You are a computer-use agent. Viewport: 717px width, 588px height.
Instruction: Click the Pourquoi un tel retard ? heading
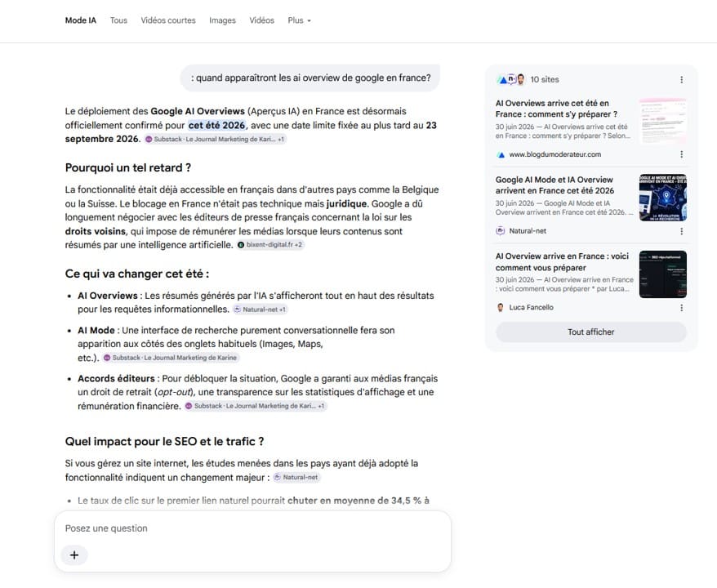(128, 167)
